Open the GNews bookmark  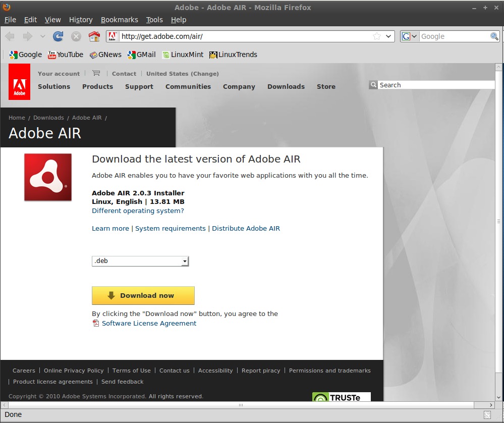pyautogui.click(x=105, y=55)
